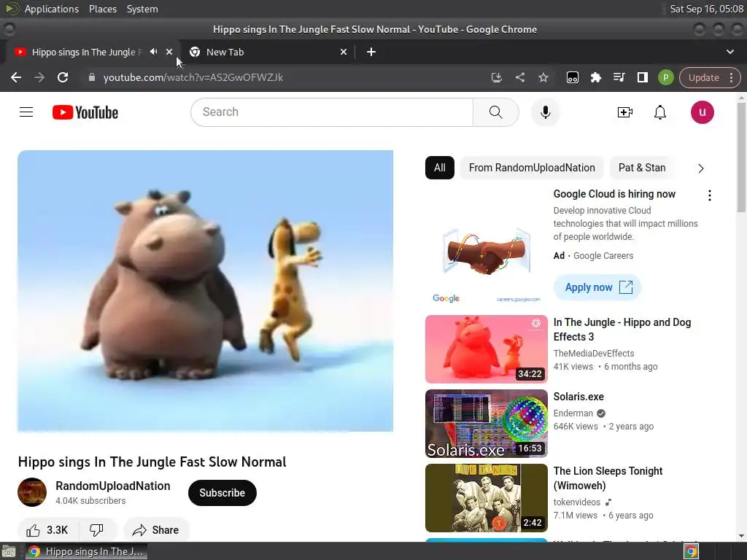The height and width of the screenshot is (560, 747).
Task: Click the video player to pause
Action: coord(205,291)
